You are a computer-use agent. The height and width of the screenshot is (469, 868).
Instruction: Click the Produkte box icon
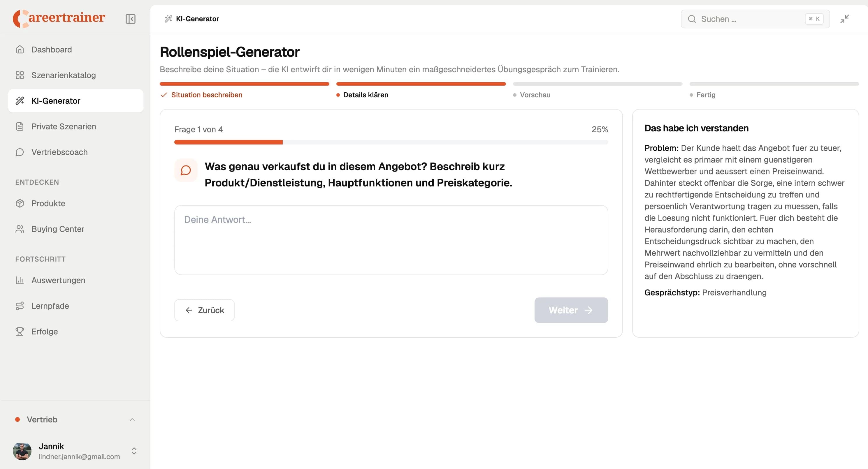[20, 203]
